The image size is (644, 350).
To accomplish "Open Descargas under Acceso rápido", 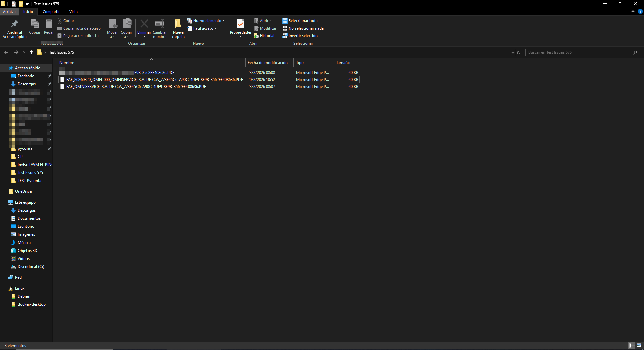I will tap(26, 84).
